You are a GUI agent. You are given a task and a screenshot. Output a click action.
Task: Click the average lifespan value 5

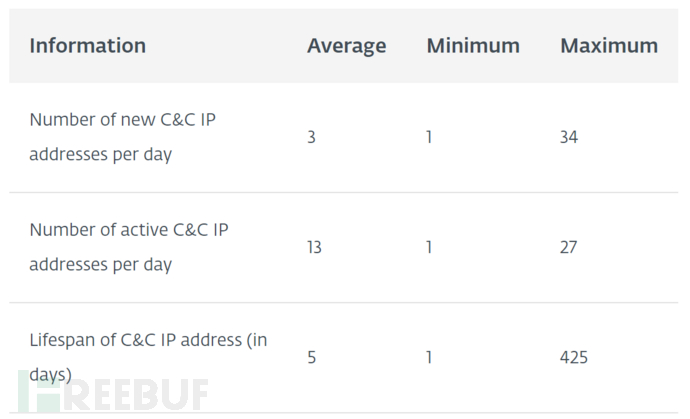[312, 357]
